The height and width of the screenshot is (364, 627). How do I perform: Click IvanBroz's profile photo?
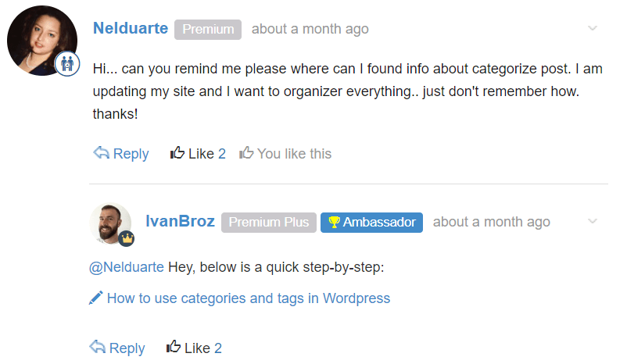(x=110, y=223)
